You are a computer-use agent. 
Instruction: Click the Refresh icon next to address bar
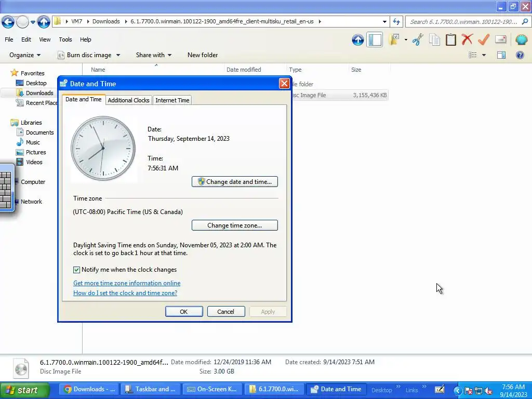click(x=396, y=22)
